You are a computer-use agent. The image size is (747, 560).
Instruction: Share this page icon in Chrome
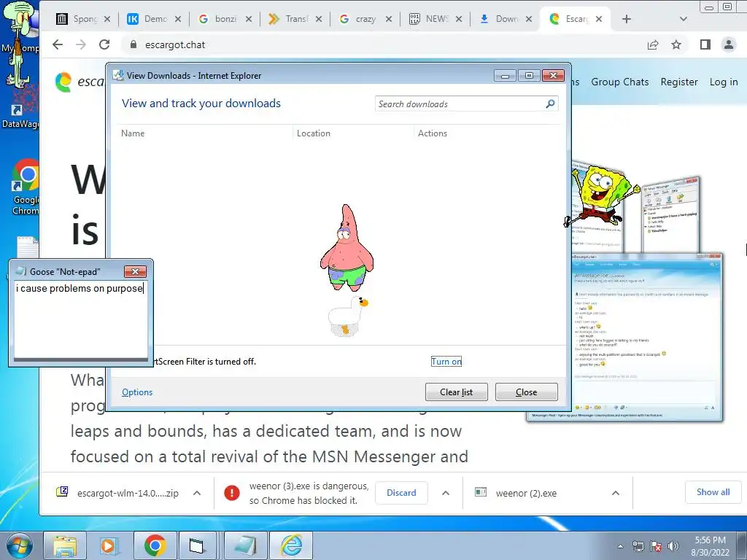(653, 44)
